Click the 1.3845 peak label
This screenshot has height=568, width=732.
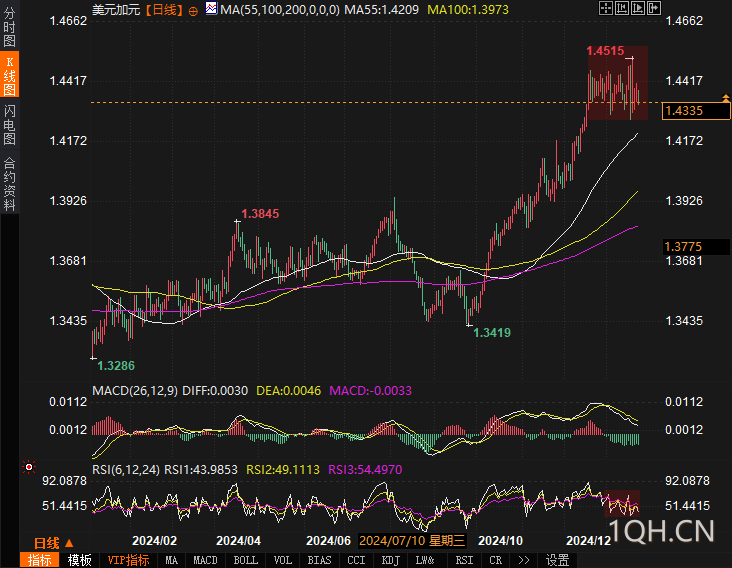(x=260, y=214)
